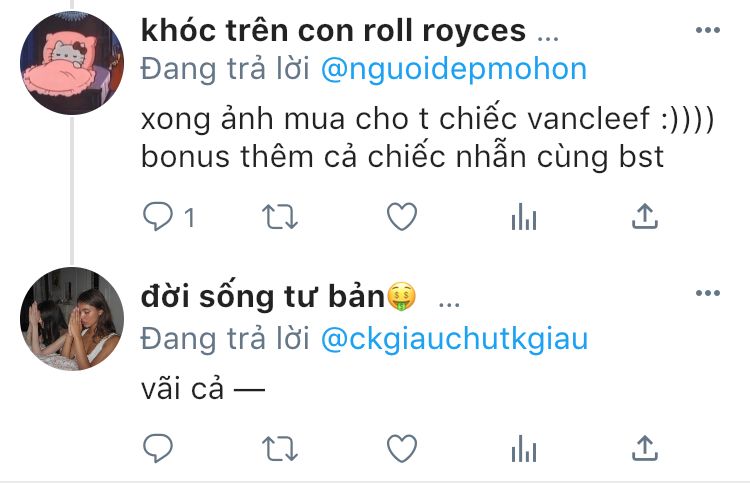This screenshot has width=750, height=483.
Task: Open more options for đời sống tư bản tweet
Action: [x=708, y=293]
